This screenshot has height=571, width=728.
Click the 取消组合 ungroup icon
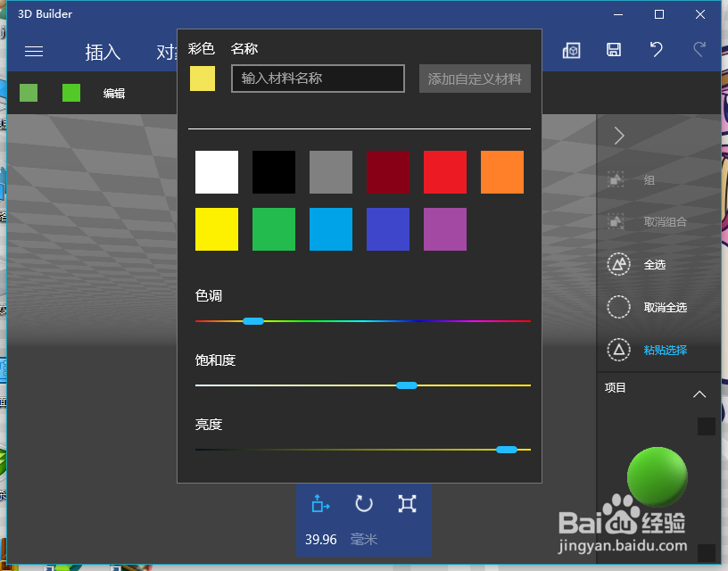(x=616, y=221)
